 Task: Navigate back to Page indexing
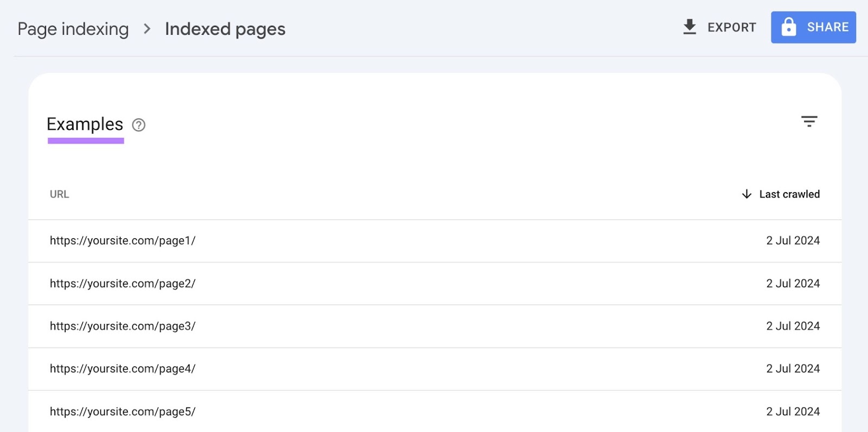73,29
